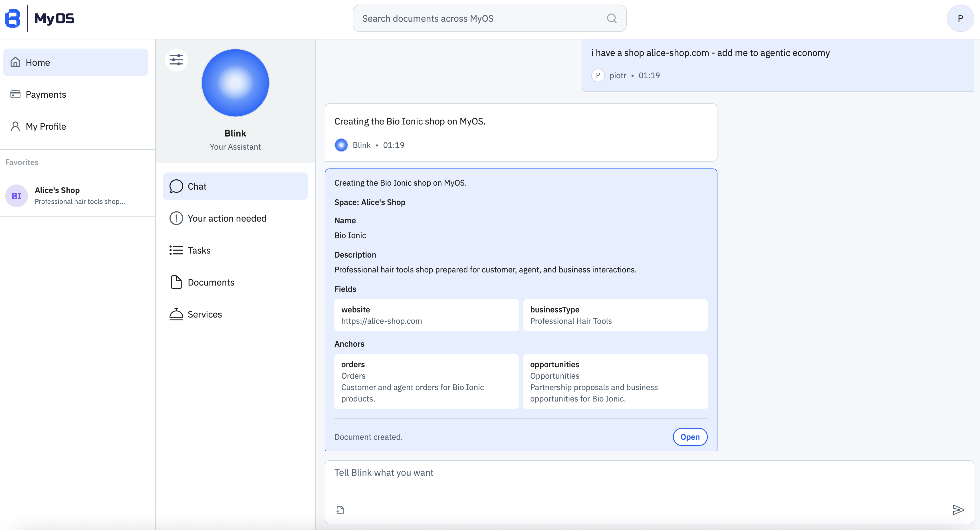
Task: Click the search magnifier icon
Action: 611,18
